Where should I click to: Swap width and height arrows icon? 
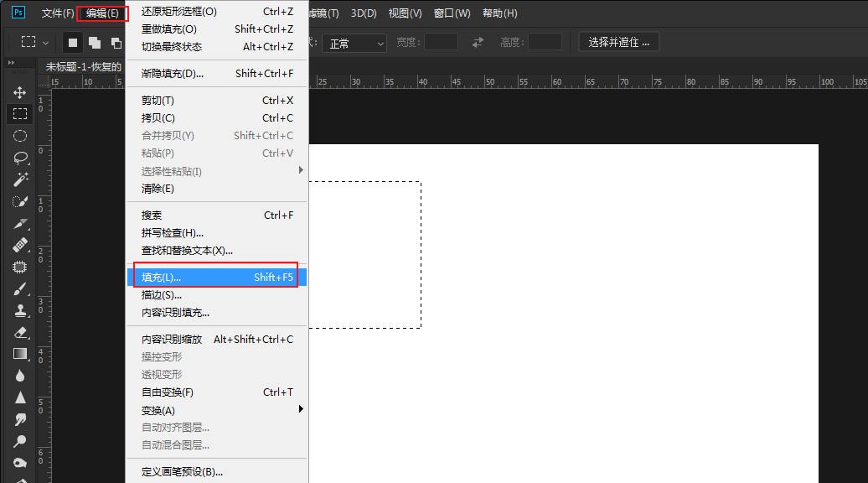click(478, 42)
